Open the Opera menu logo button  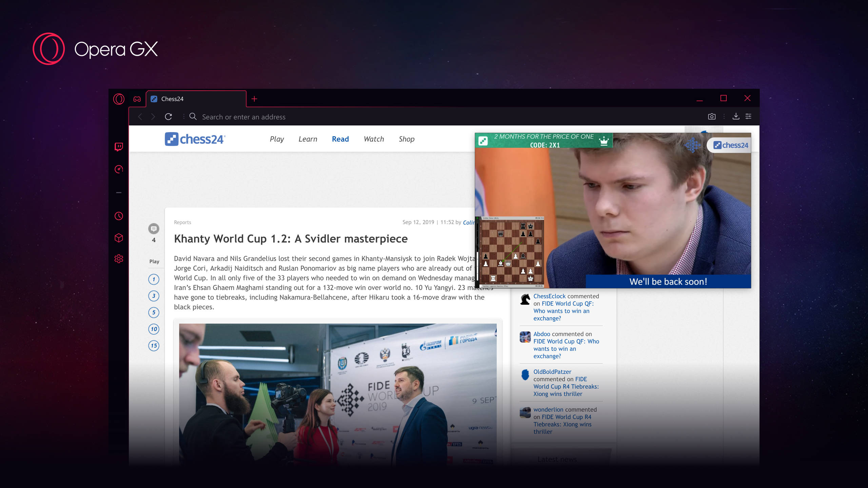coord(119,99)
